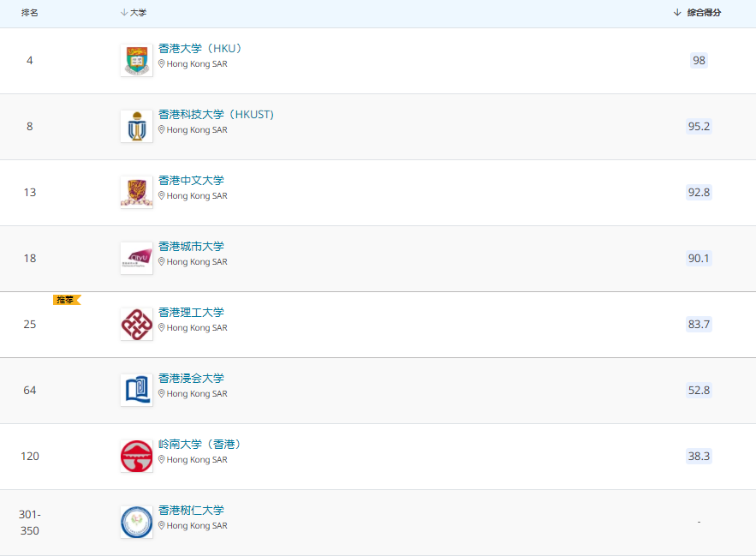Viewport: 756px width, 556px height.
Task: Open the 香港大学（HKU）link
Action: 200,49
